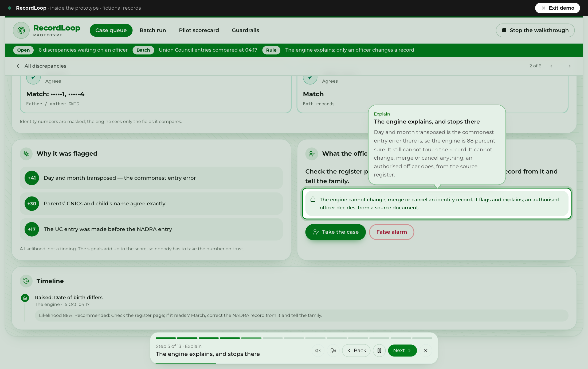
Task: Click the lock icon in engine notice
Action: 313,199
